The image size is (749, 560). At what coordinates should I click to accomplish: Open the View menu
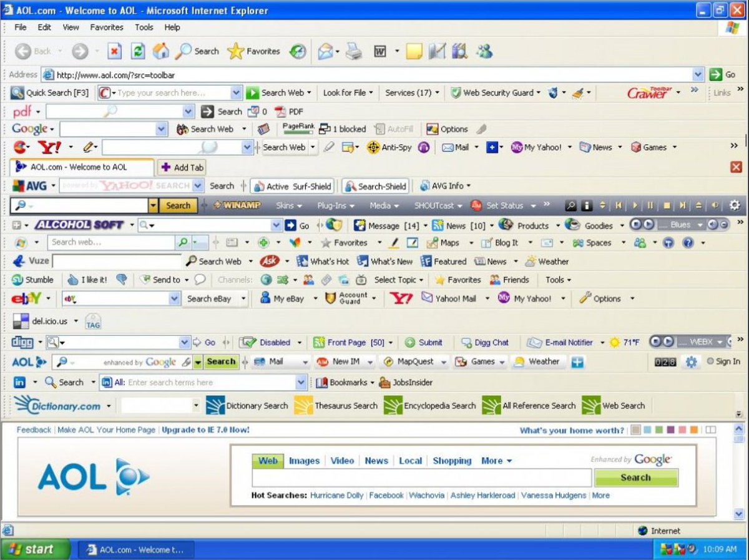(x=71, y=27)
